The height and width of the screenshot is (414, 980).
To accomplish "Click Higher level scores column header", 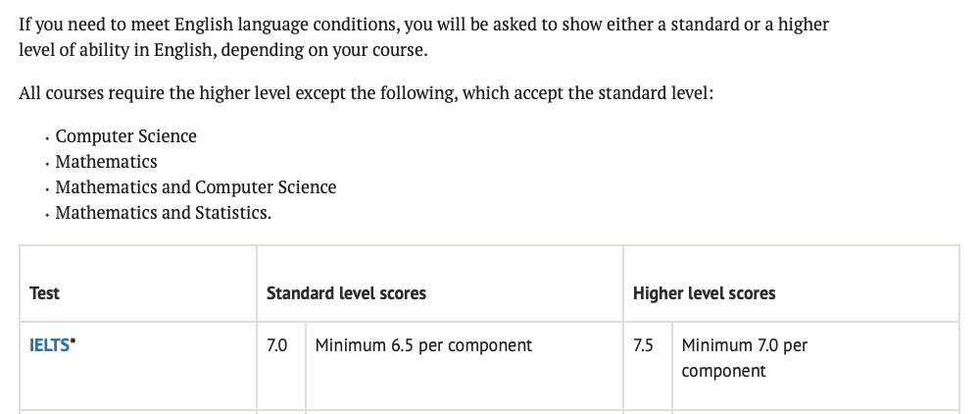I will point(704,293).
